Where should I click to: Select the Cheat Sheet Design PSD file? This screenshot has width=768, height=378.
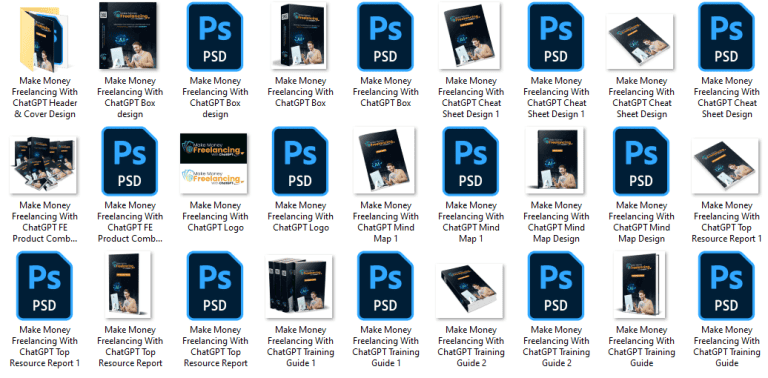[x=726, y=37]
